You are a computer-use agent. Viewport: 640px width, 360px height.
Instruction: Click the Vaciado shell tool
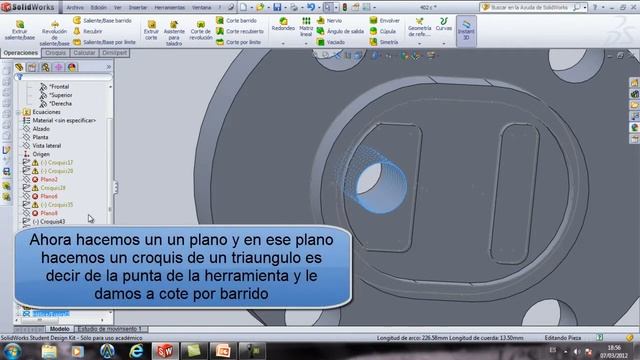tap(331, 42)
